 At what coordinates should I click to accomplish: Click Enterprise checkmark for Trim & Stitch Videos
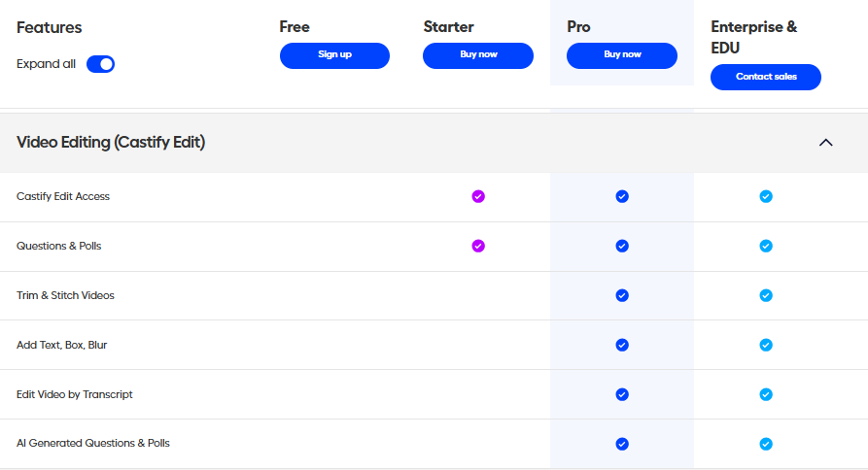pos(766,295)
